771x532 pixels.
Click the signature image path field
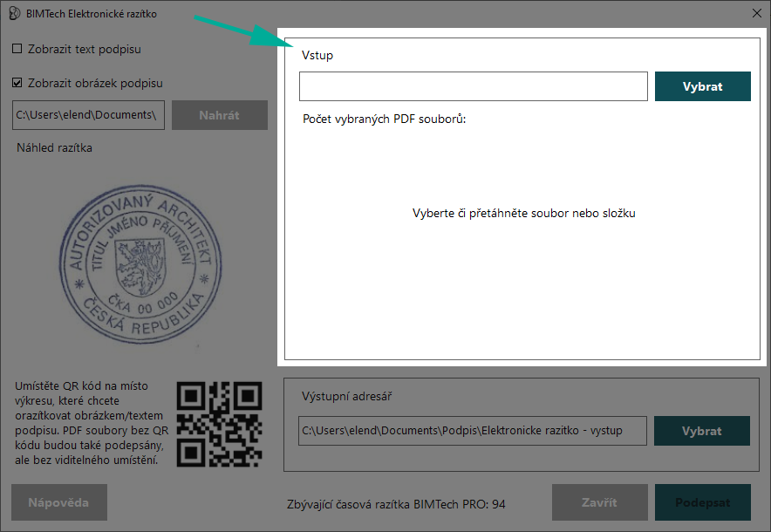[x=88, y=115]
